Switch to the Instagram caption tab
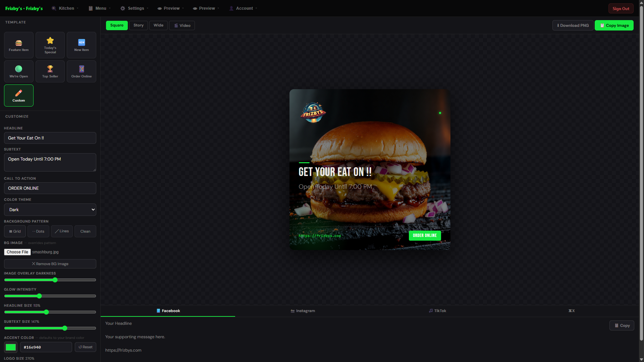 [303, 311]
